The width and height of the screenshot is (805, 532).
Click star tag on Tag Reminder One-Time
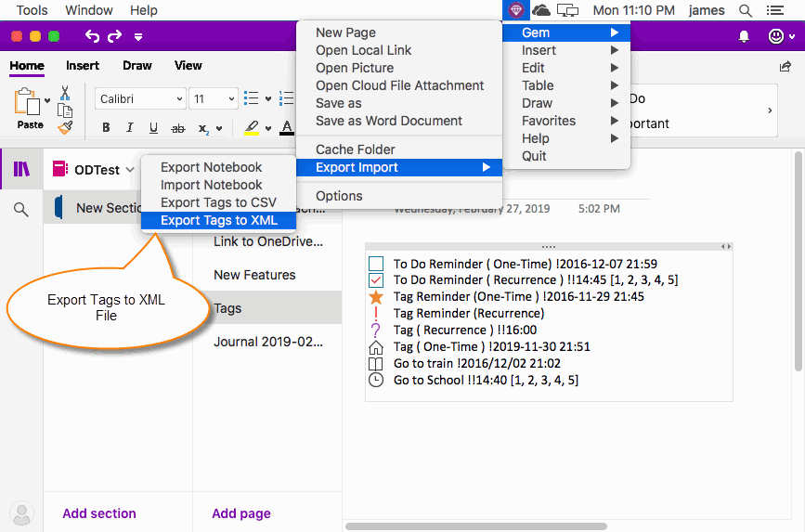pos(376,297)
